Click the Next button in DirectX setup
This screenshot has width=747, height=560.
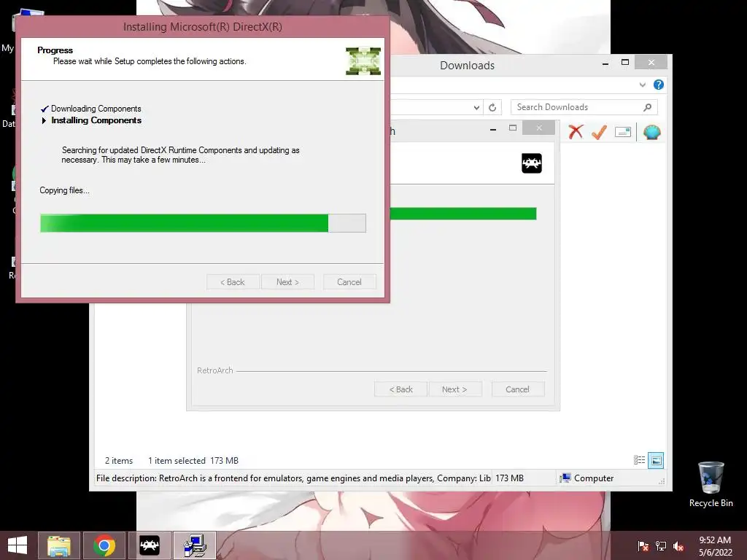[287, 282]
